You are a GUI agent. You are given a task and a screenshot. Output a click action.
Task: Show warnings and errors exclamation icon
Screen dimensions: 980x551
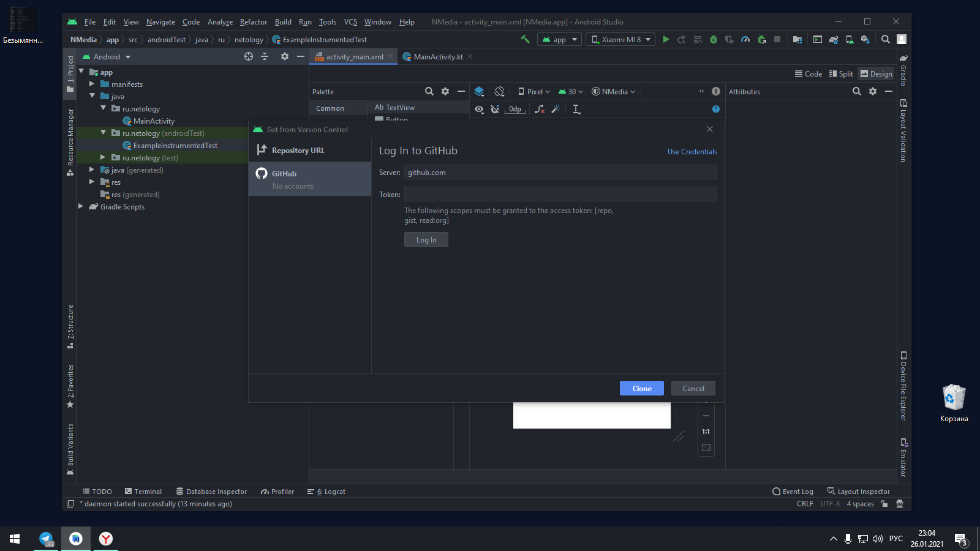(716, 91)
